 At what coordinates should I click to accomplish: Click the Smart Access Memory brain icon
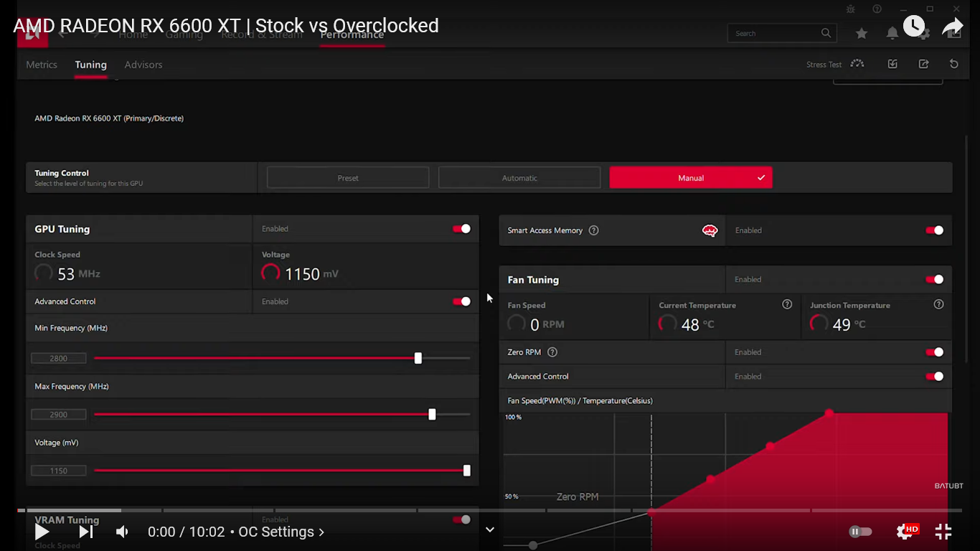click(x=710, y=230)
